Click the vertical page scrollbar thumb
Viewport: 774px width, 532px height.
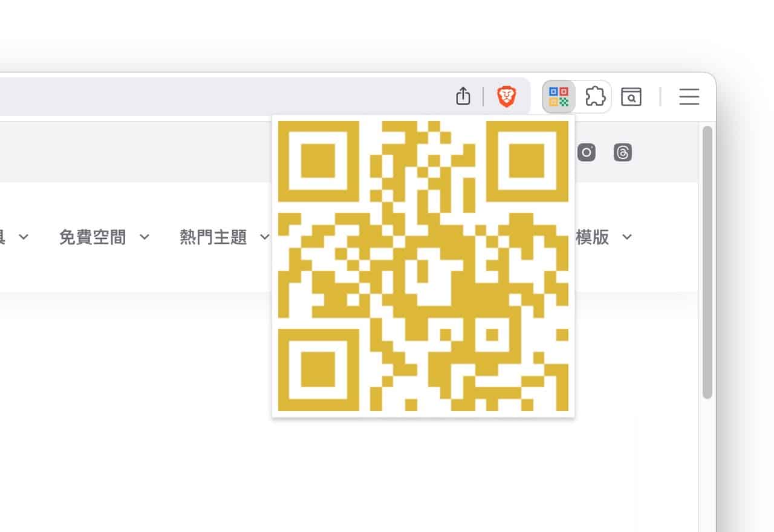tap(707, 260)
